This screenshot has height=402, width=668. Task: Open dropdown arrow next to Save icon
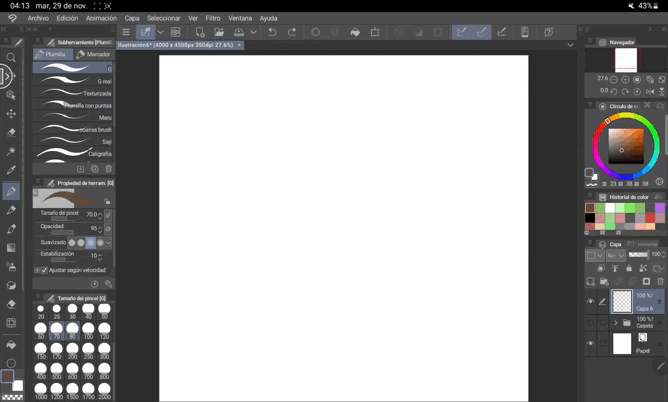coord(253,32)
